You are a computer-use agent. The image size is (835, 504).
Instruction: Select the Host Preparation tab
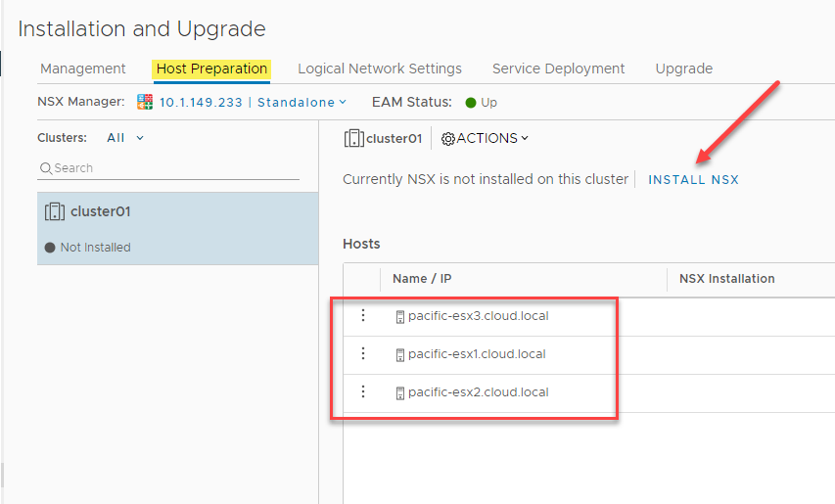point(211,69)
